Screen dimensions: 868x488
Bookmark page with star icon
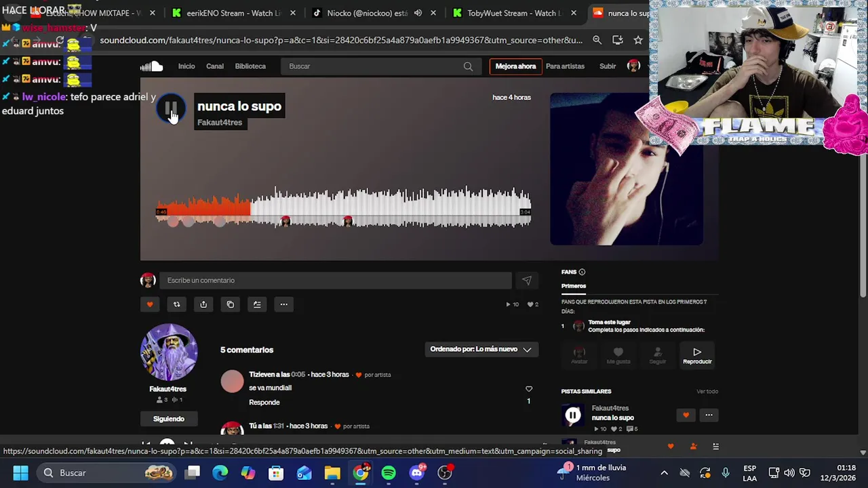[x=638, y=40]
